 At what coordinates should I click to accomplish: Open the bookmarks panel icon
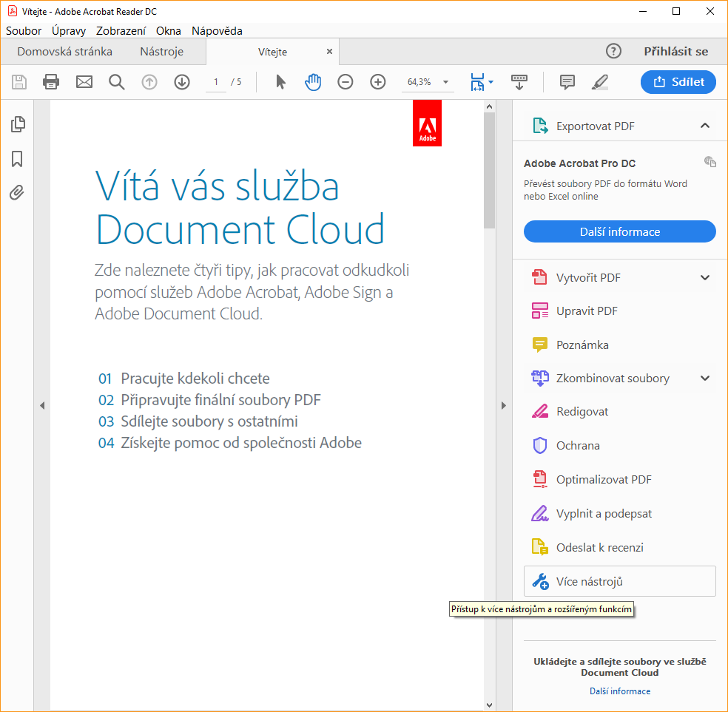click(x=17, y=159)
